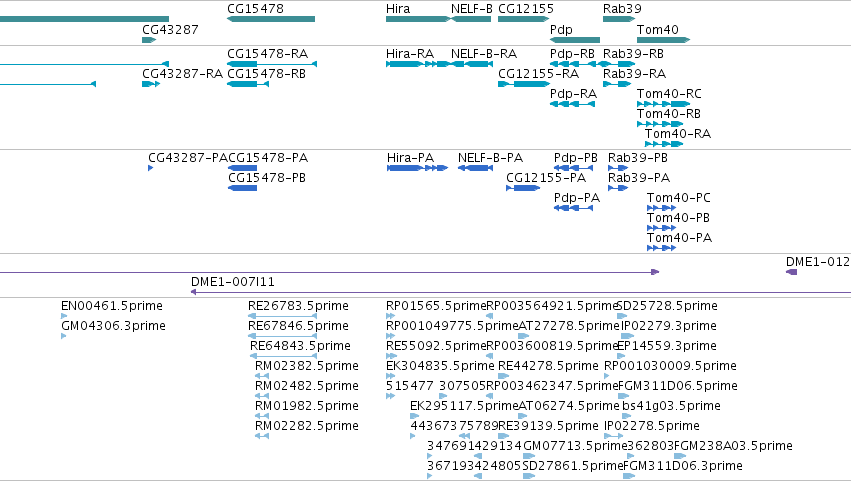Click the NELF-B-RA transcript label
The height and width of the screenshot is (481, 851).
pos(484,54)
